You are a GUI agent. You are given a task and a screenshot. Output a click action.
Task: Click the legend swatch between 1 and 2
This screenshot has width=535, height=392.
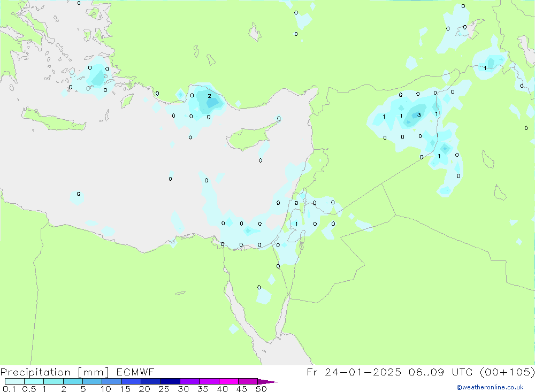pos(53,381)
